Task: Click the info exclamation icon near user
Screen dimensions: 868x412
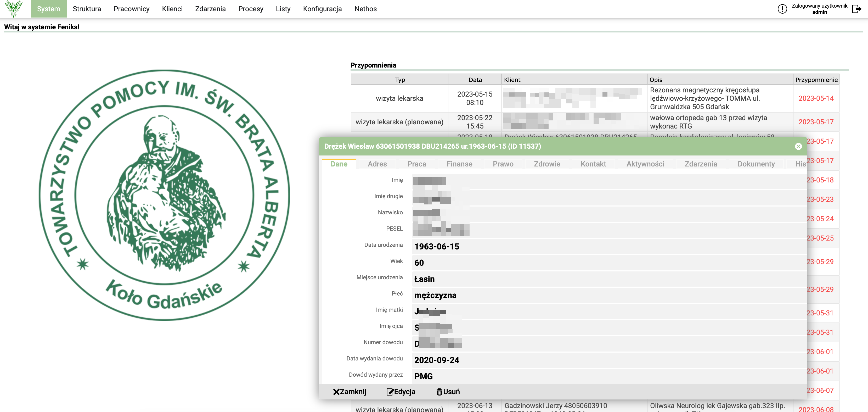Action: tap(782, 9)
